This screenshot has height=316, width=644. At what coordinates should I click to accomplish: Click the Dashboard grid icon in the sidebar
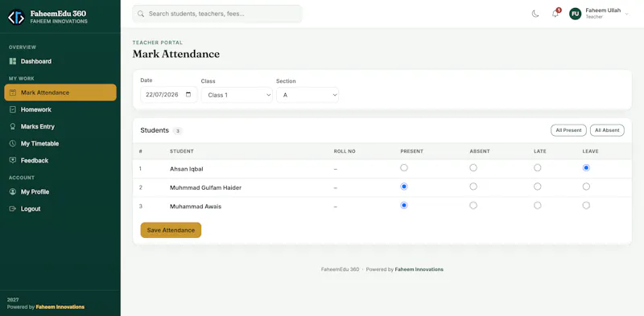click(x=13, y=61)
